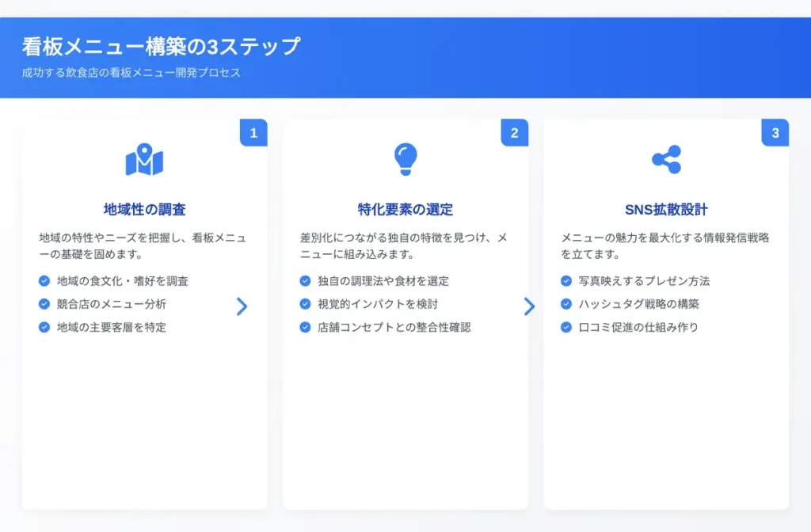Viewport: 811px width, 532px height.
Task: Click the step number 3 badge
Action: click(x=775, y=133)
